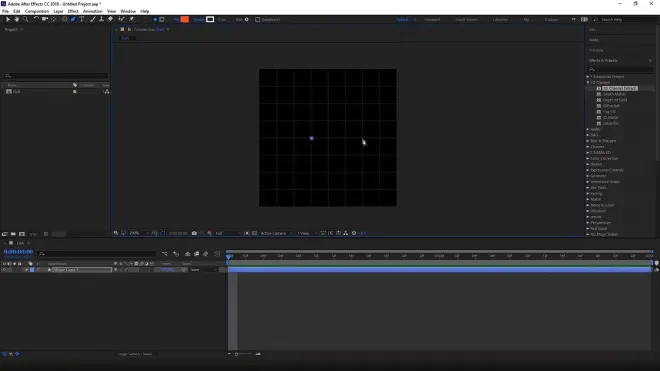Select the Zoom magnifier tool

coord(25,19)
